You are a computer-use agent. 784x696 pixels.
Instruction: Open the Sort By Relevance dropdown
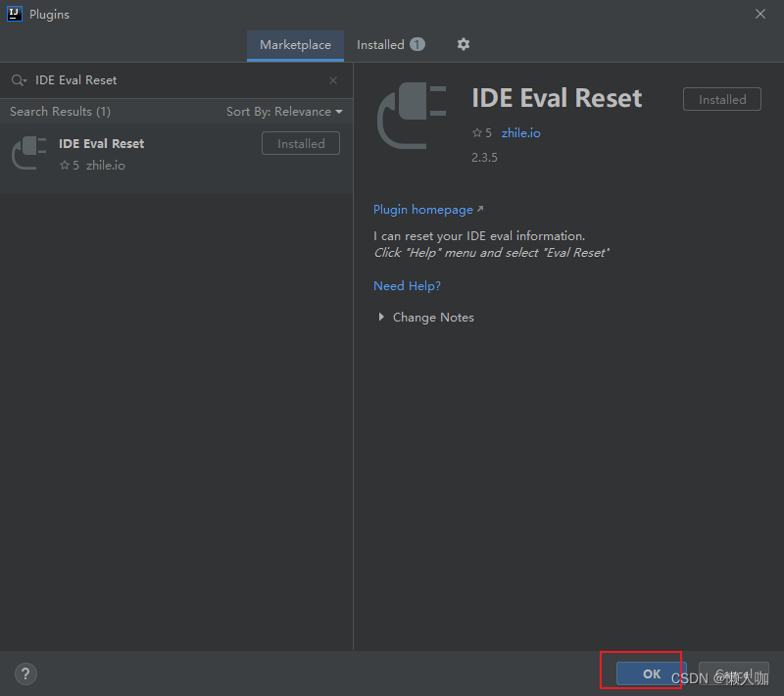click(x=284, y=112)
